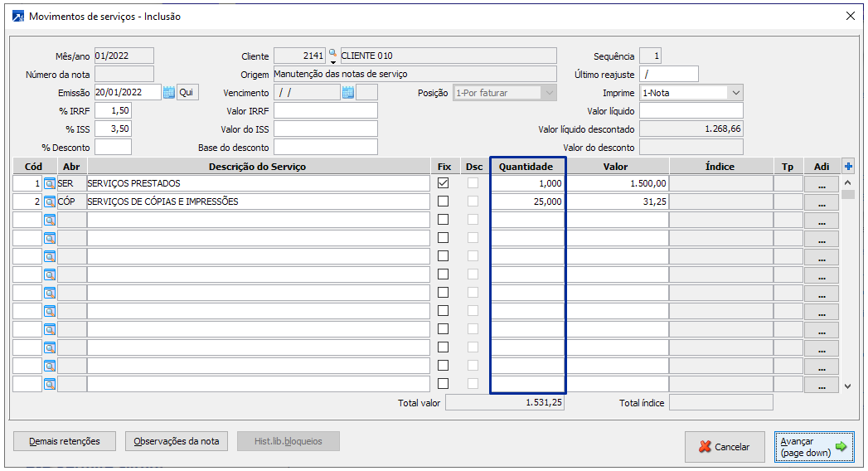
Task: Click the Total índice field
Action: [x=720, y=402]
